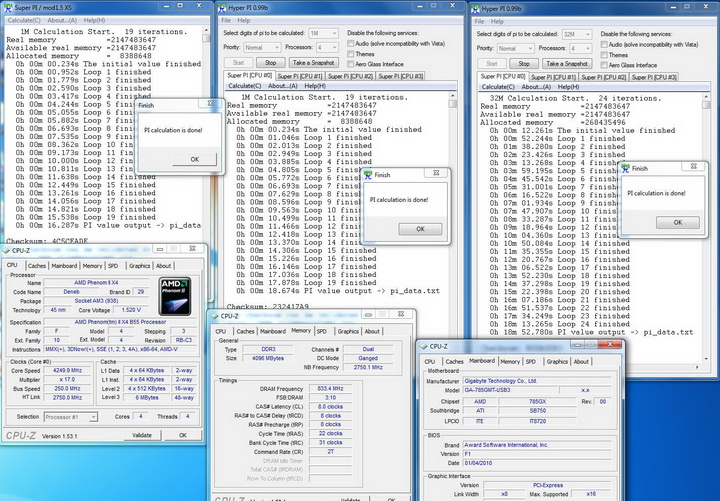This screenshot has height=501, width=720.
Task: Toggle Aero Glass Interface in middle Hyper PI
Action: pyautogui.click(x=351, y=64)
